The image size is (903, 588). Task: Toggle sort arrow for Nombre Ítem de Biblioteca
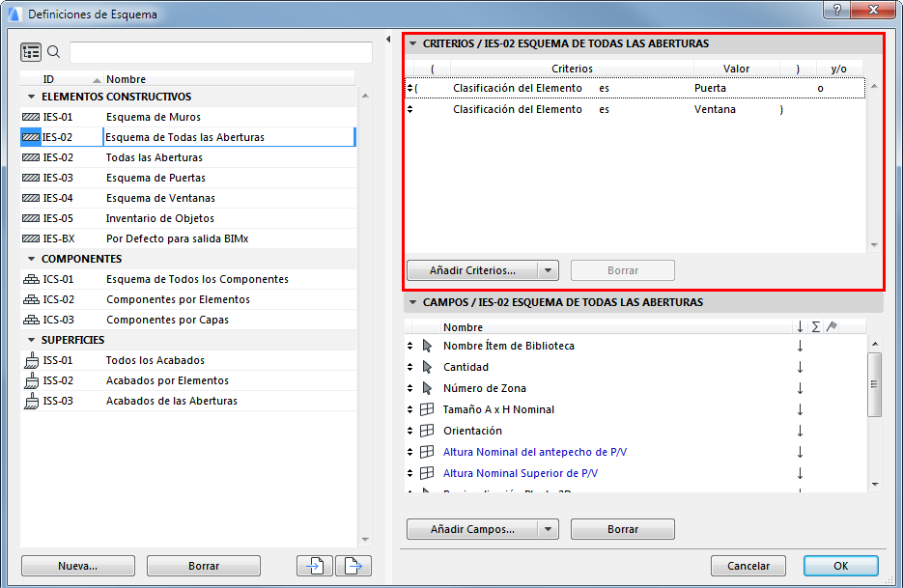point(800,346)
